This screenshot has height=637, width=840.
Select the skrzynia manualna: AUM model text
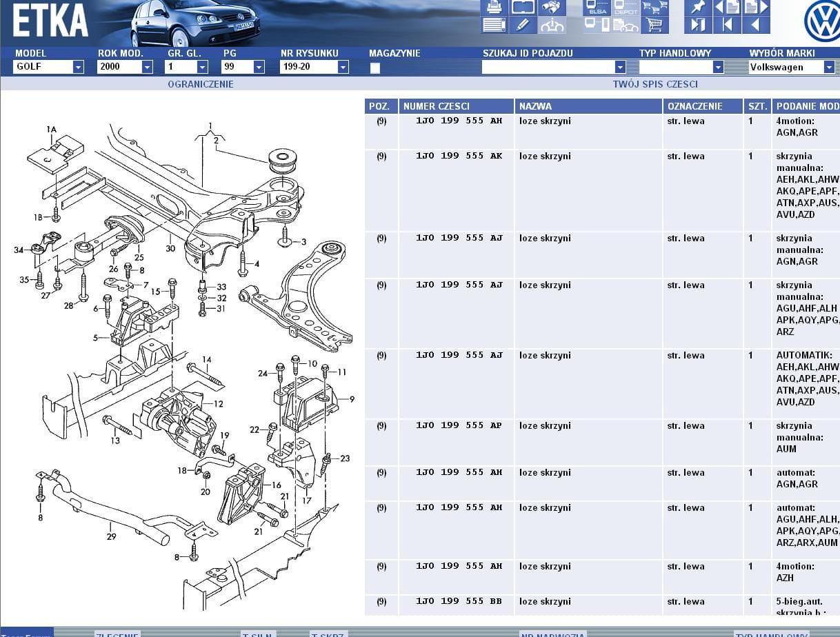[x=799, y=437]
